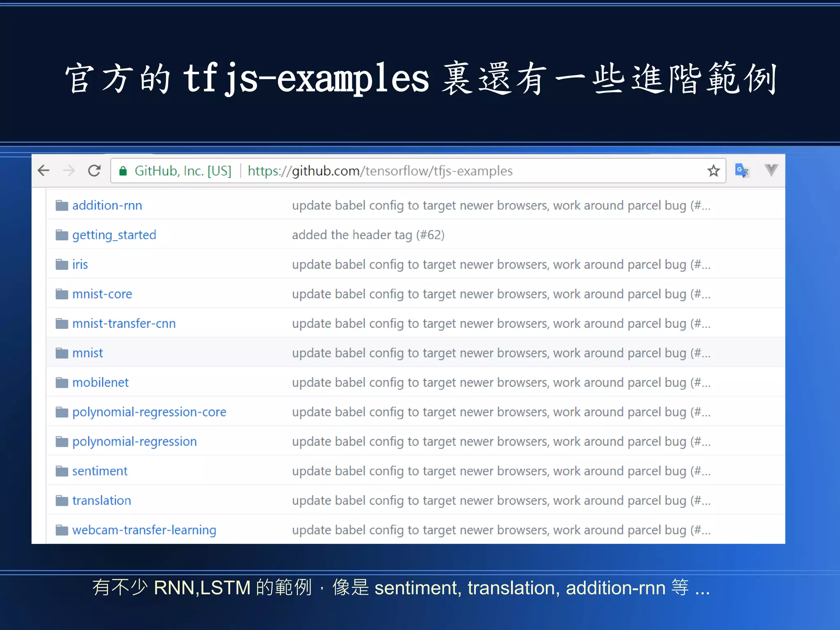Open the polynomial-regression folder link
Viewport: 840px width, 630px height.
135,442
